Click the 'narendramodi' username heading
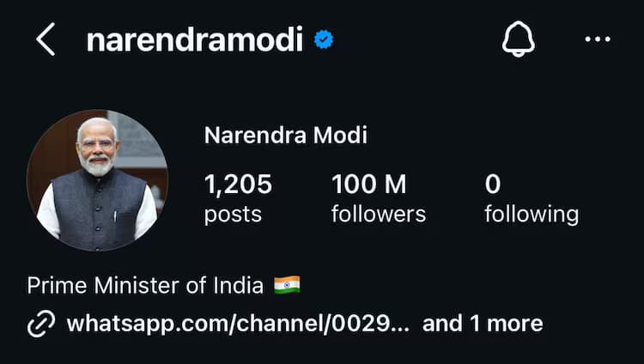Screen dimensions: 644x364 [x=194, y=39]
